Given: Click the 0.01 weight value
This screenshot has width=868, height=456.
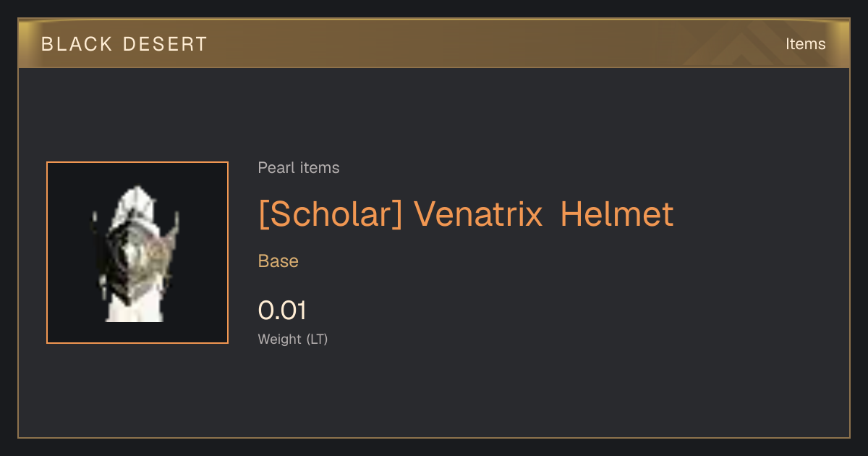Looking at the screenshot, I should point(282,311).
